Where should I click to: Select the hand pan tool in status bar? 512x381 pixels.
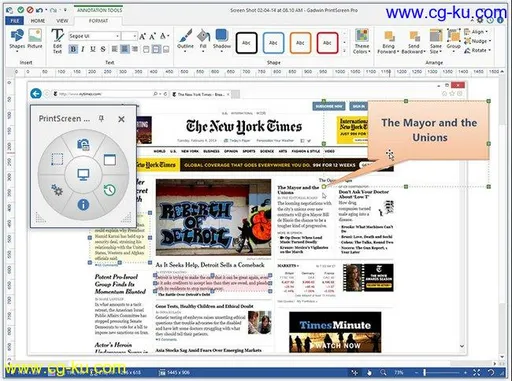pos(369,372)
